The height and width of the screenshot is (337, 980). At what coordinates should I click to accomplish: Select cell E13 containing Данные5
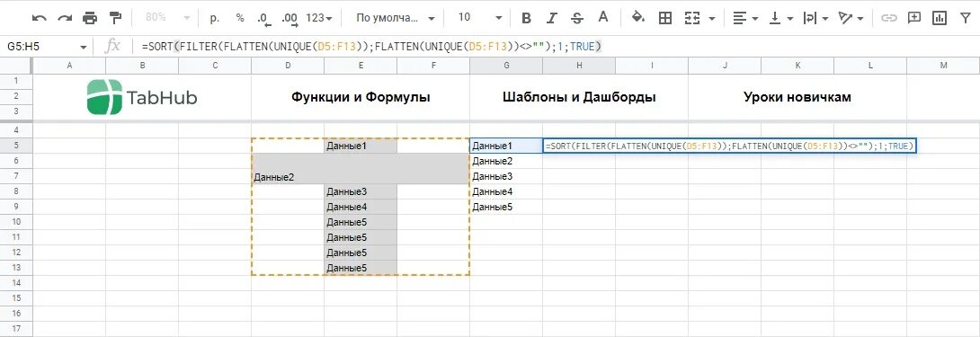tap(360, 268)
